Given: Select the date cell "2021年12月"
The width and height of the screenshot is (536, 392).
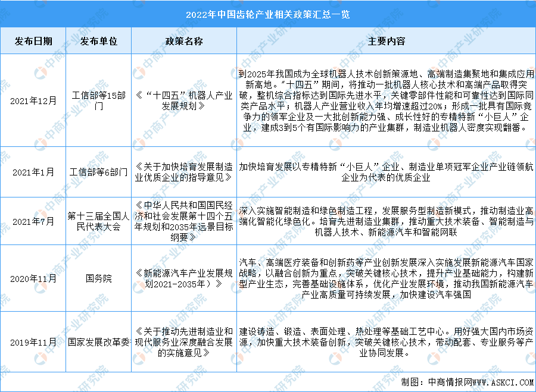Looking at the screenshot, I should 33,101.
